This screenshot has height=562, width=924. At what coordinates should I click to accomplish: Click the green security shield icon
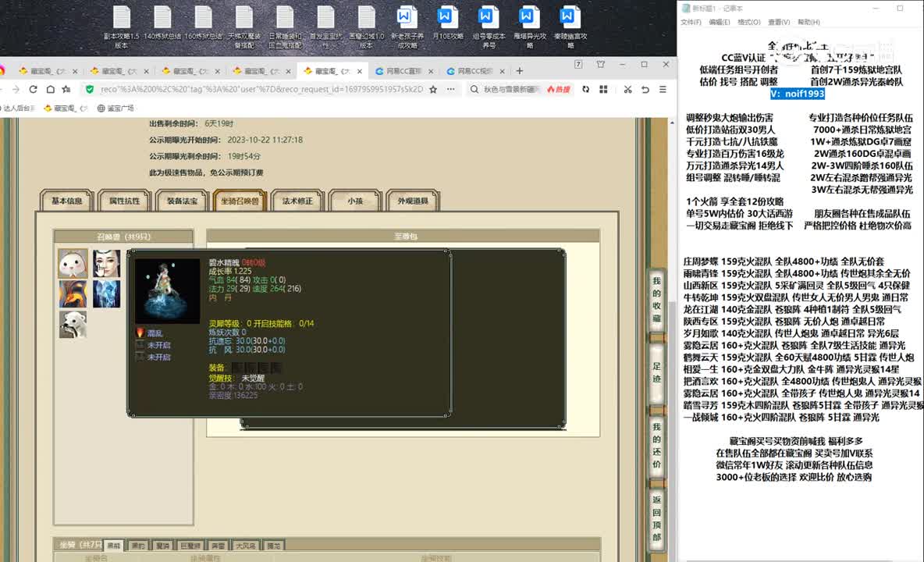pyautogui.click(x=90, y=90)
